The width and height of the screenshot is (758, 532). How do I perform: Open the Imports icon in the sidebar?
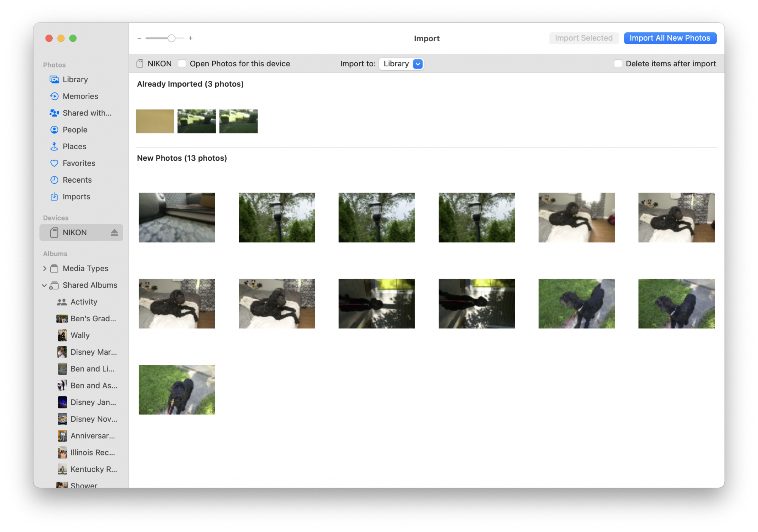[54, 197]
